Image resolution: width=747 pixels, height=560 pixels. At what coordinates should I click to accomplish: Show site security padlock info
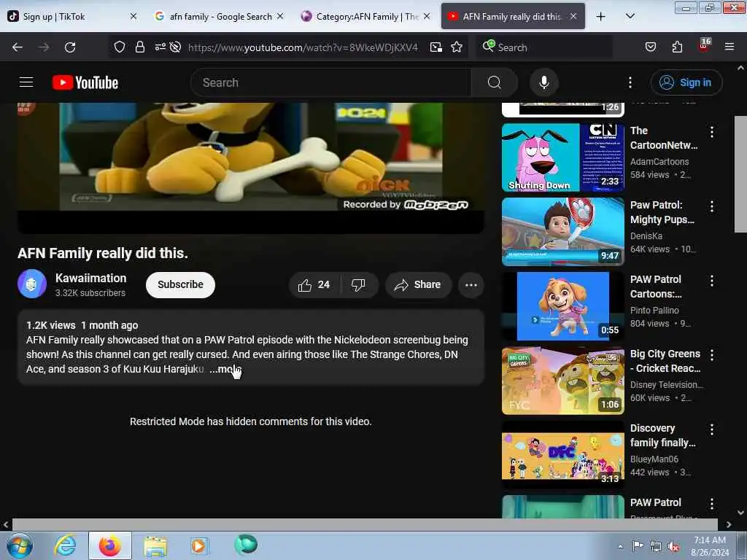click(139, 47)
